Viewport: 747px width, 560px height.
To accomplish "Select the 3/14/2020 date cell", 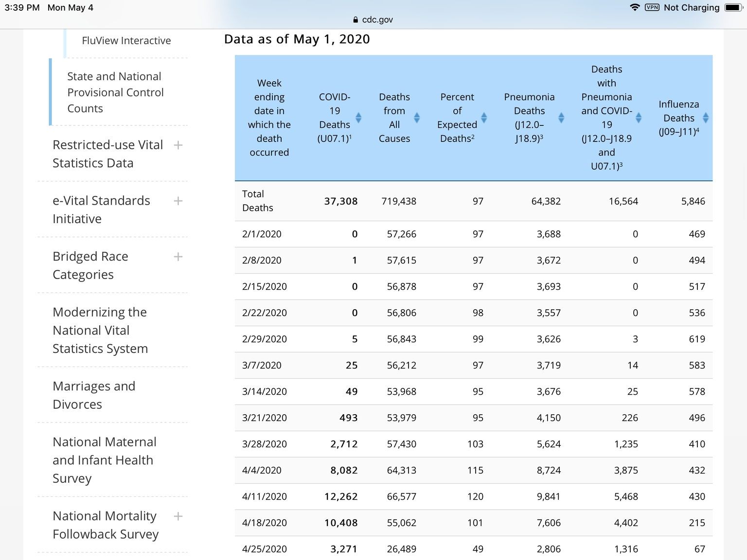I will pos(265,392).
